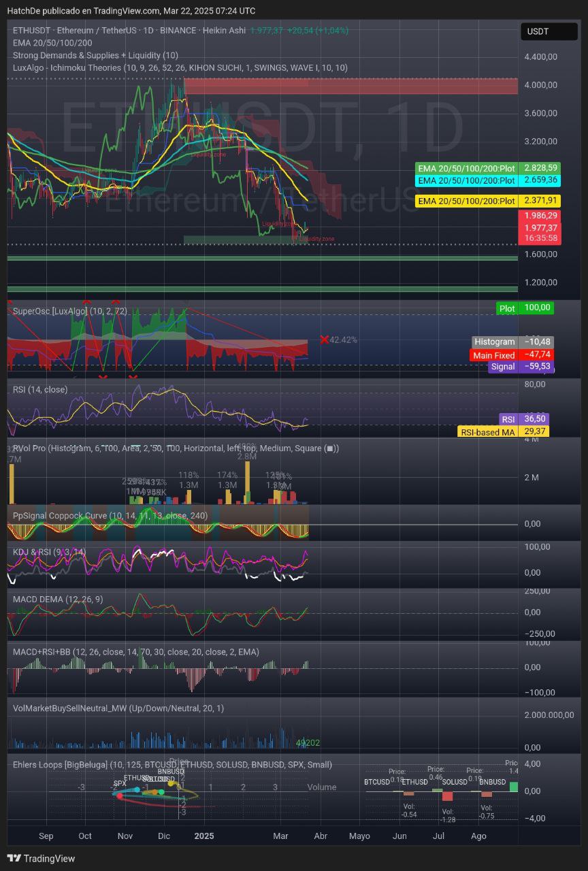Screen dimensions: 588x871
Task: Open the USDT currency selector
Action: [x=538, y=31]
